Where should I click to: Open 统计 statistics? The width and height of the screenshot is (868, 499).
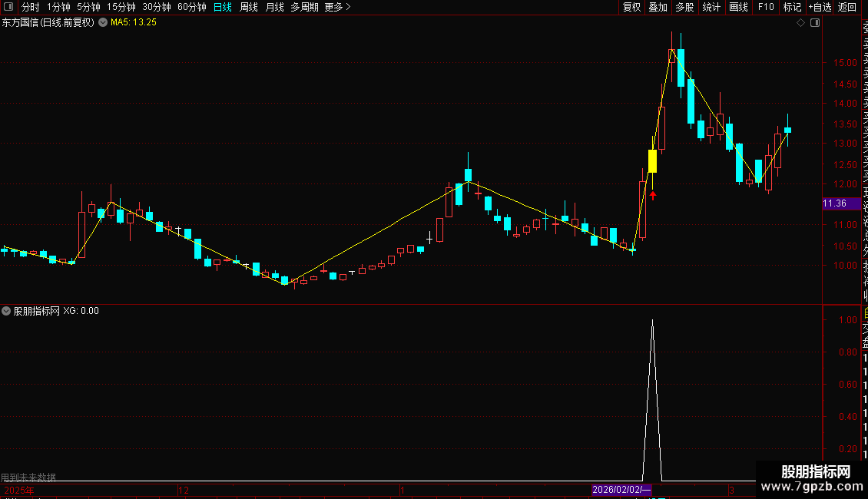coord(711,7)
